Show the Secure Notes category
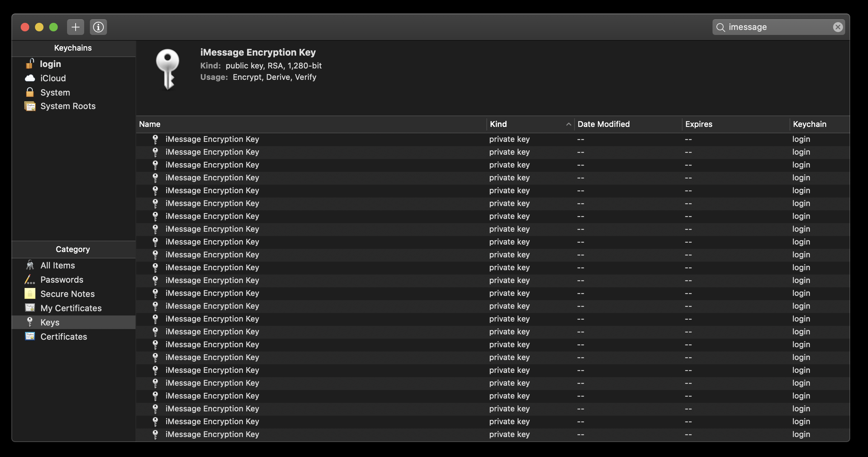This screenshot has width=868, height=457. point(74,294)
